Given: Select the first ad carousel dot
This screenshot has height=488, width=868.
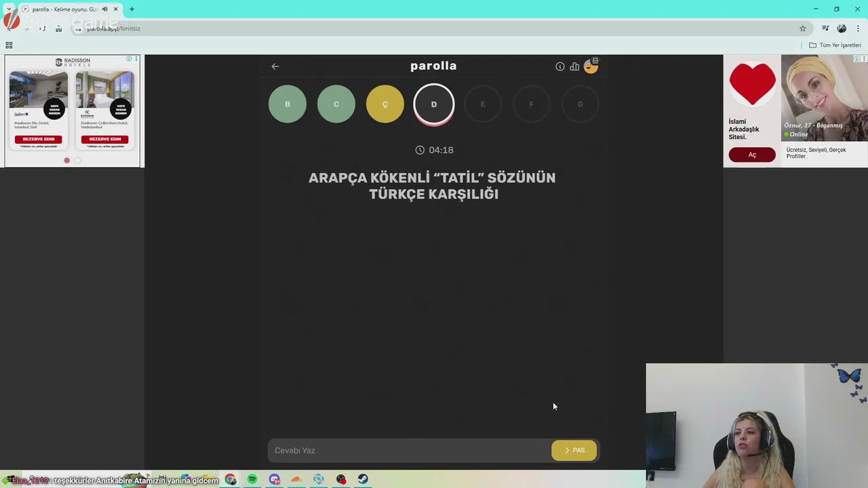Looking at the screenshot, I should 66,161.
